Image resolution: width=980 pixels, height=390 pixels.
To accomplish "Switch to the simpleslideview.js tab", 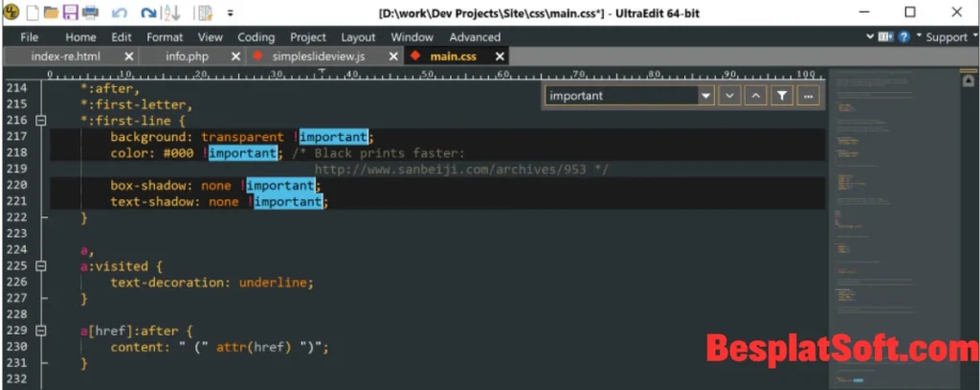I will (319, 57).
